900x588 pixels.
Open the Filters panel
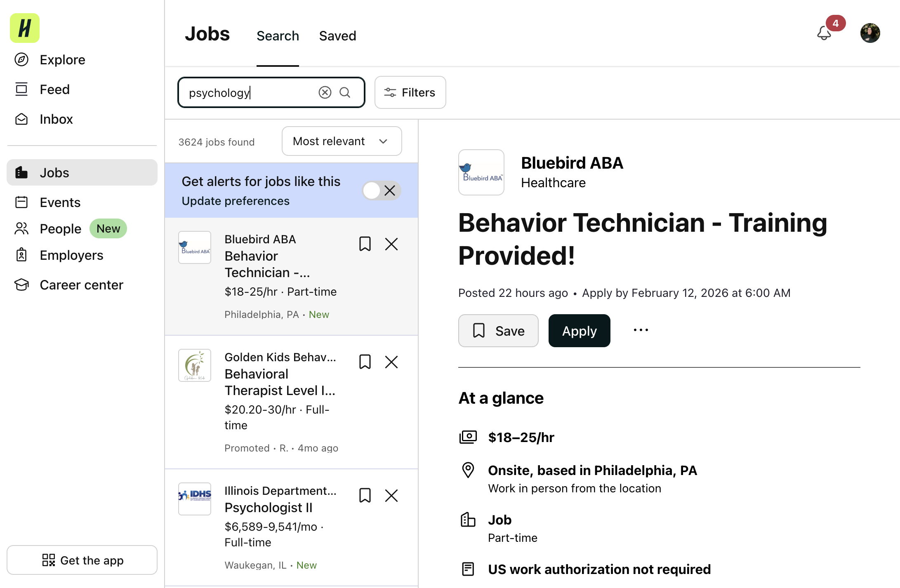tap(410, 92)
